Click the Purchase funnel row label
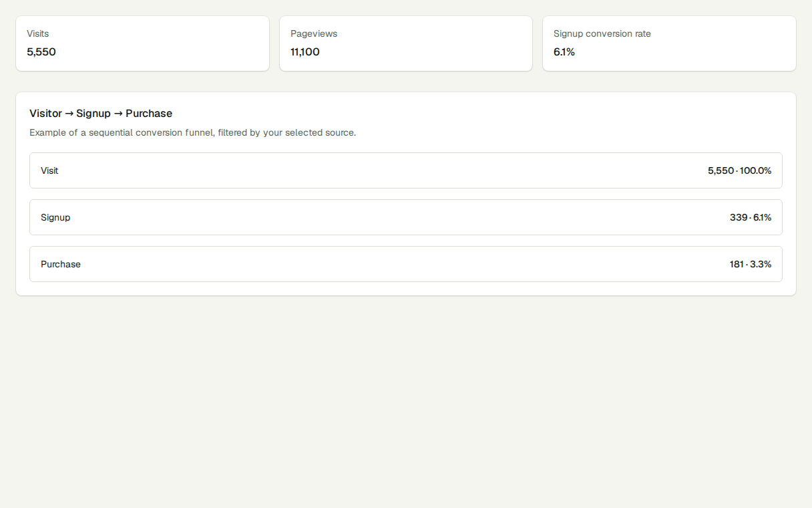812x508 pixels. tap(61, 264)
